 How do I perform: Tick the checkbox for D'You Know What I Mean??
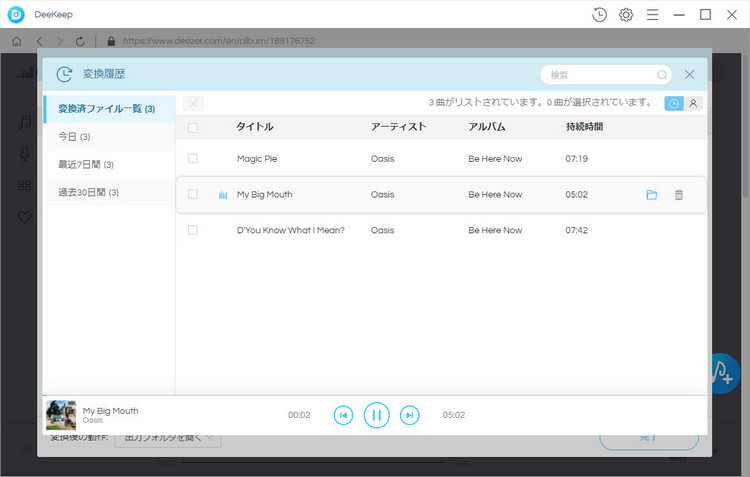193,230
